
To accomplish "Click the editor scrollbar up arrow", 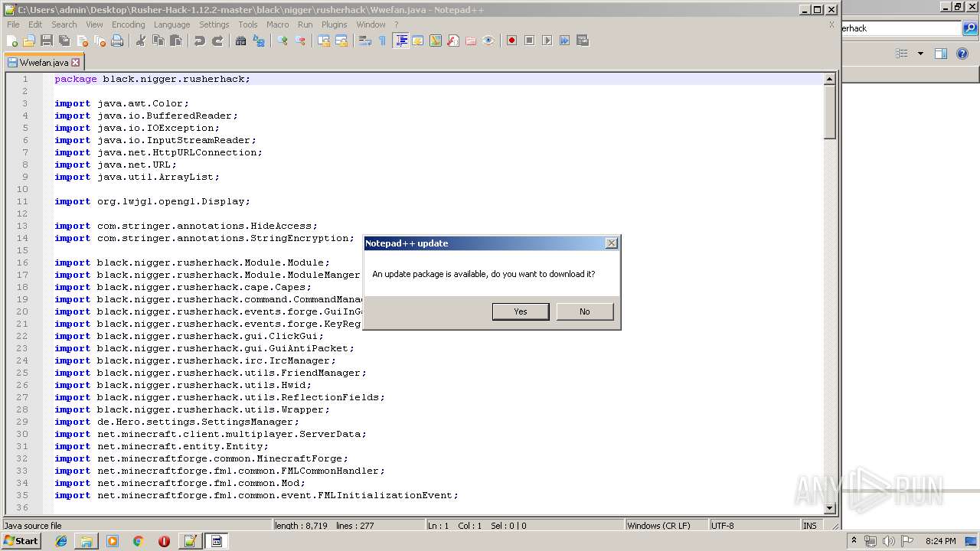I will coord(829,79).
